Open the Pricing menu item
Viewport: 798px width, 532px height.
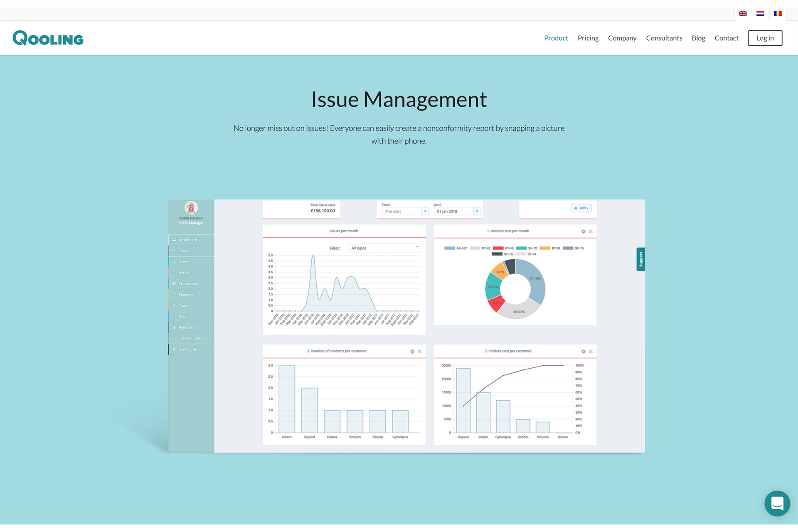[x=588, y=38]
